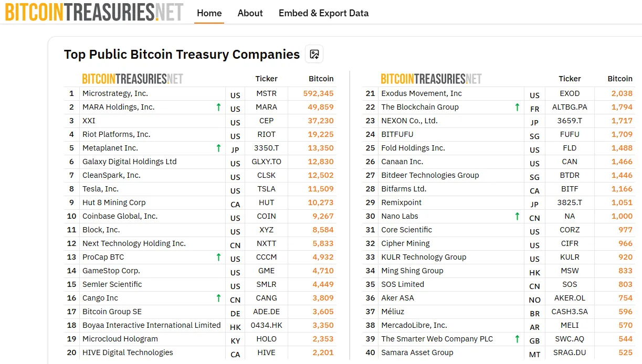This screenshot has height=364, width=642.
Task: Click the AKER.OL ticker cell
Action: coord(570,298)
